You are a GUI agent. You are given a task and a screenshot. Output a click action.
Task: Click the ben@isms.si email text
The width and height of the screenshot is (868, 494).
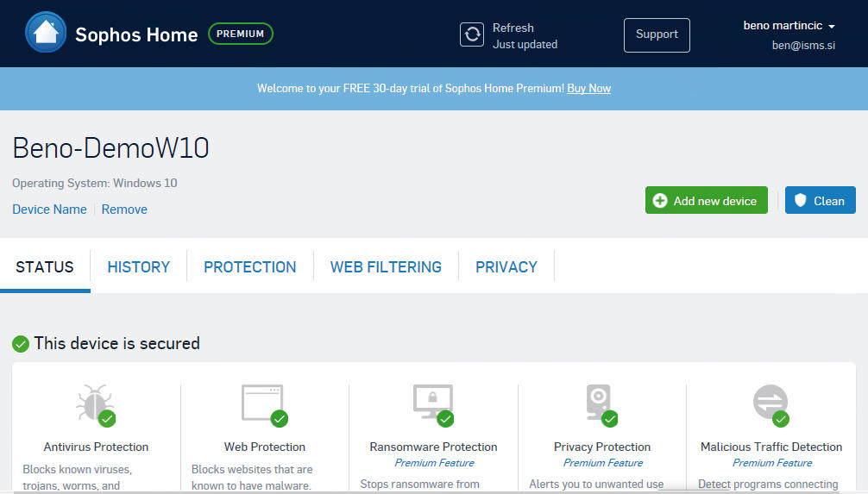[803, 46]
